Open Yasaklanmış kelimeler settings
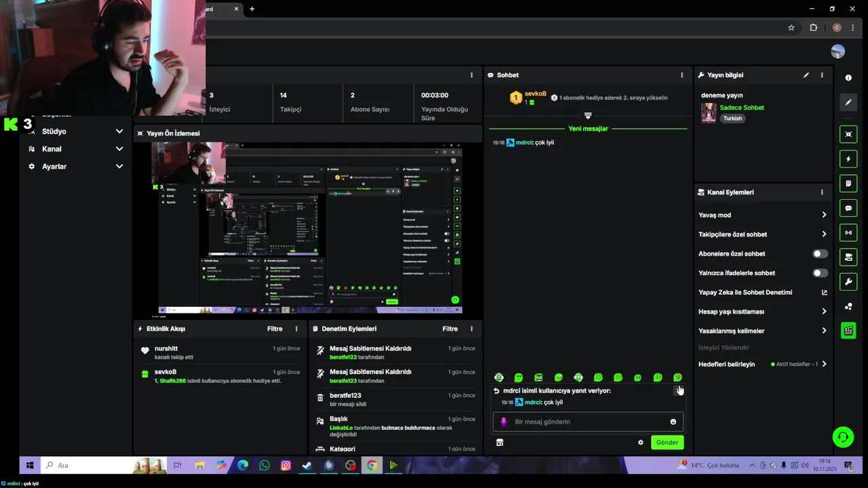Screen dimensions: 868x488 (x=763, y=331)
